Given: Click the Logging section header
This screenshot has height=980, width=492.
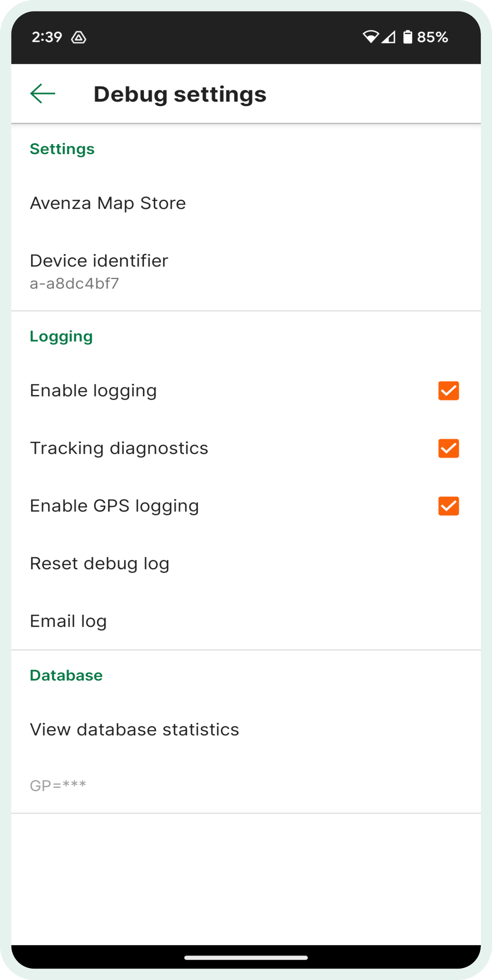Looking at the screenshot, I should pyautogui.click(x=61, y=336).
